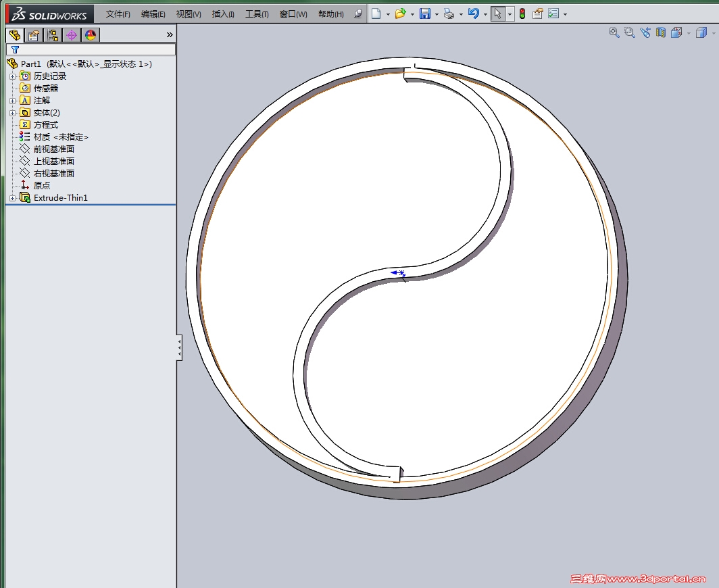Pin the menu bar with pushpin
Screen dimensions: 719x588
[x=358, y=14]
